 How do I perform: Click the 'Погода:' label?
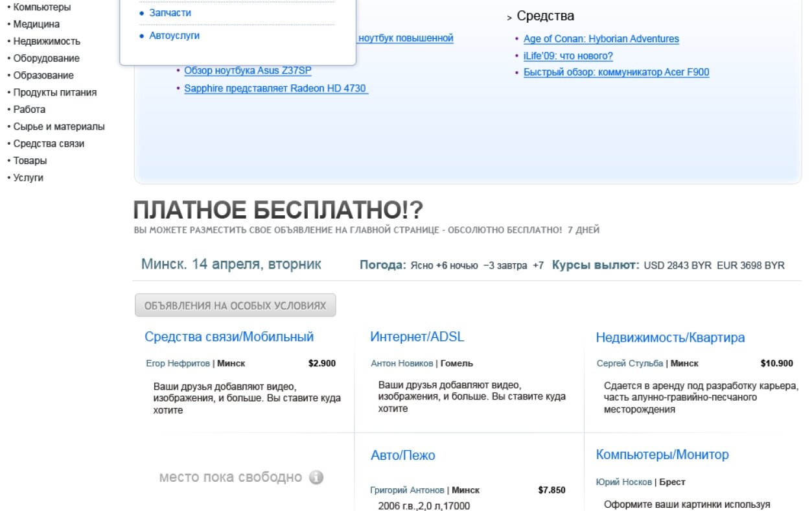coord(383,265)
